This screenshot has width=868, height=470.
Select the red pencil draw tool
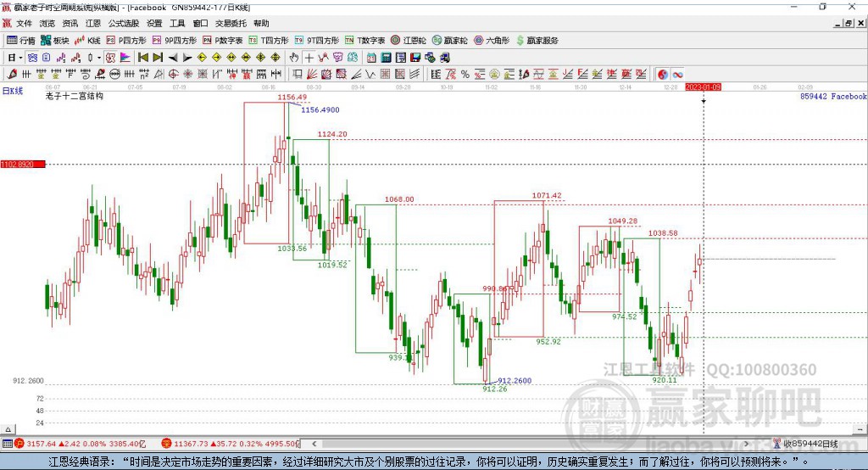coord(12,75)
